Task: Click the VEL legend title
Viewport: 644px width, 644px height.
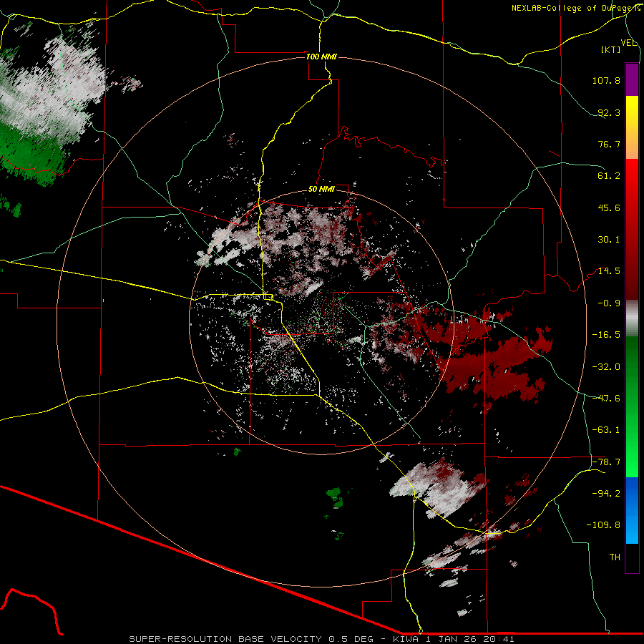Action: pos(628,43)
